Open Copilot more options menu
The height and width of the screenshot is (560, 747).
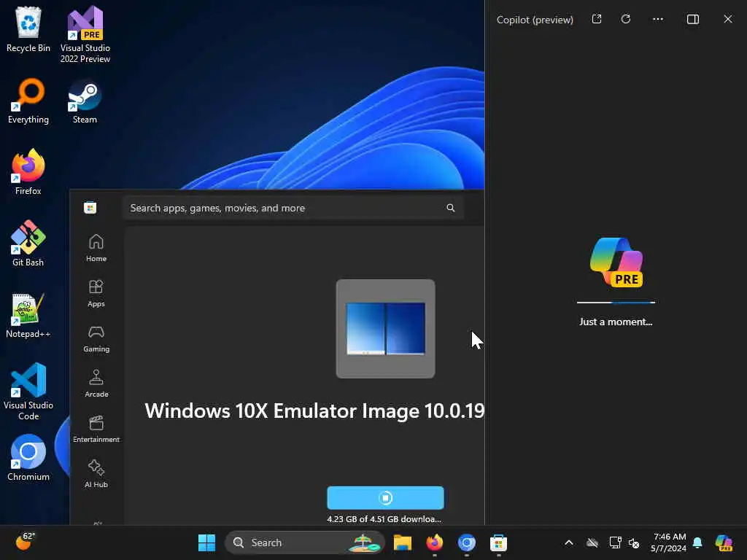click(658, 19)
